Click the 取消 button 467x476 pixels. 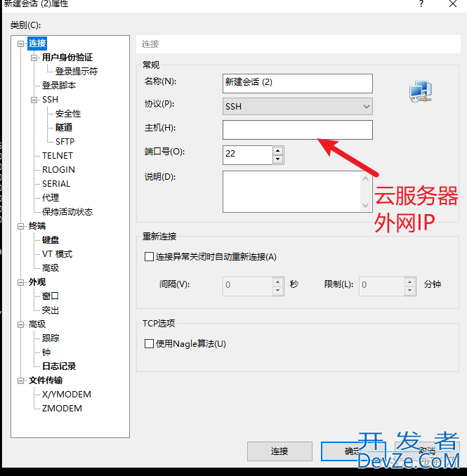[427, 451]
